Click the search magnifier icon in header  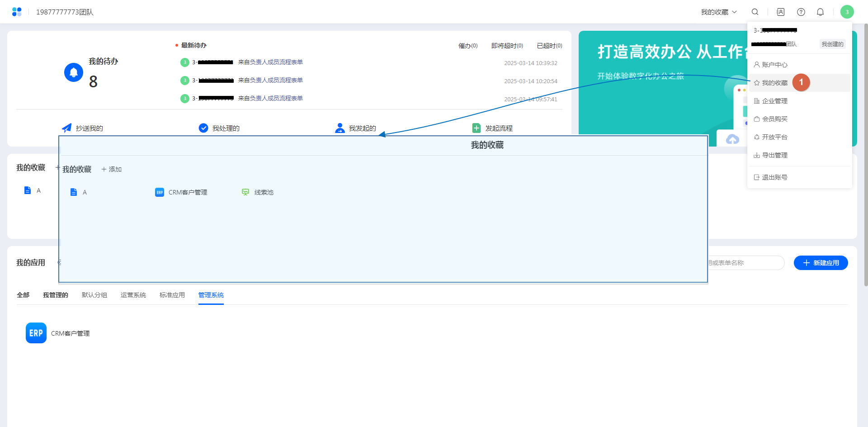(x=755, y=12)
